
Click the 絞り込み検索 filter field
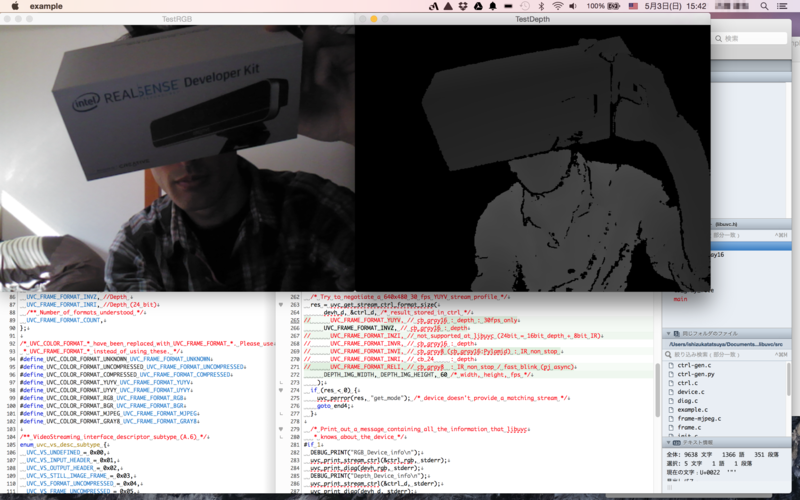[727, 354]
